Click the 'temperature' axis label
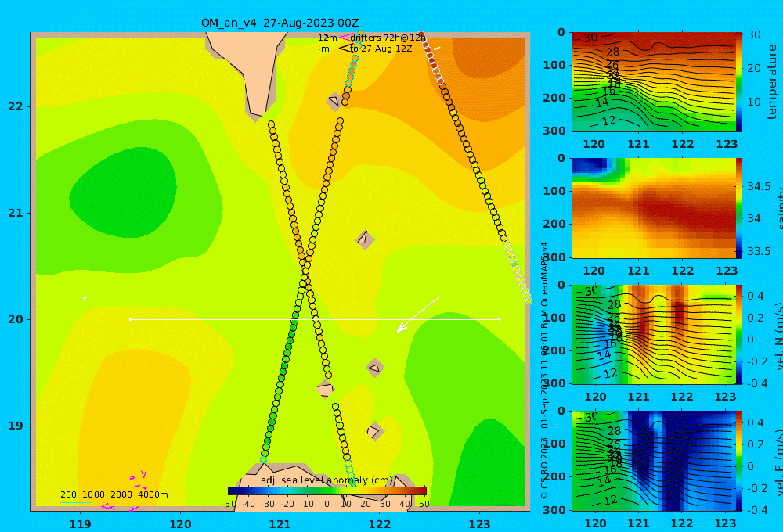This screenshot has height=532, width=783. point(773,82)
